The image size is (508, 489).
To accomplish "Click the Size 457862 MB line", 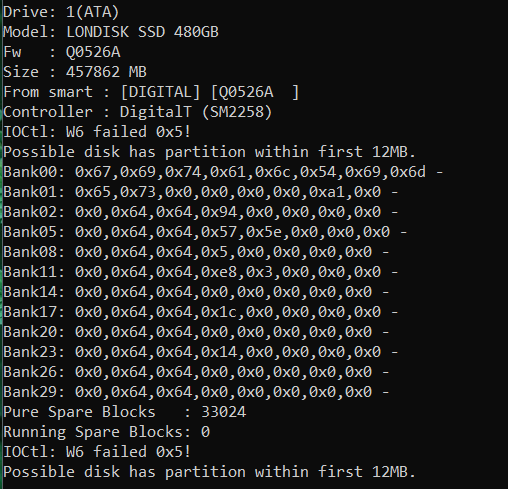I will pyautogui.click(x=75, y=72).
